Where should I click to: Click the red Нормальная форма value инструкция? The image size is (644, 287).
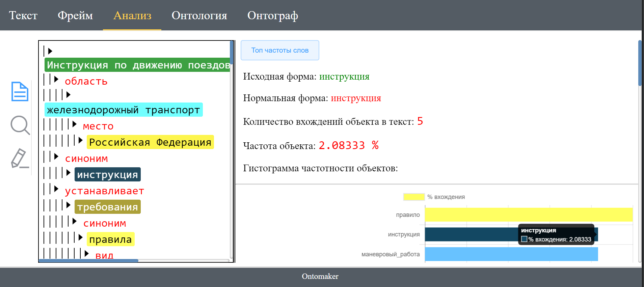pos(356,98)
